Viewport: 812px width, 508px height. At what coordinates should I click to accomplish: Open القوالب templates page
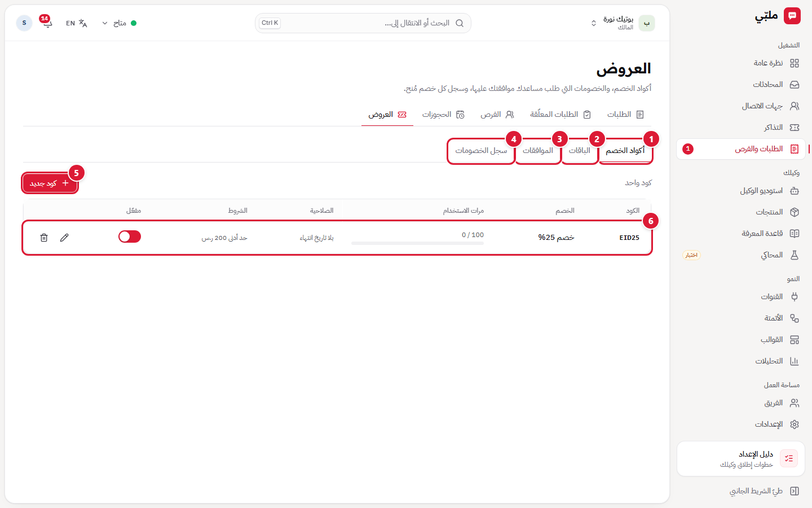click(x=741, y=340)
